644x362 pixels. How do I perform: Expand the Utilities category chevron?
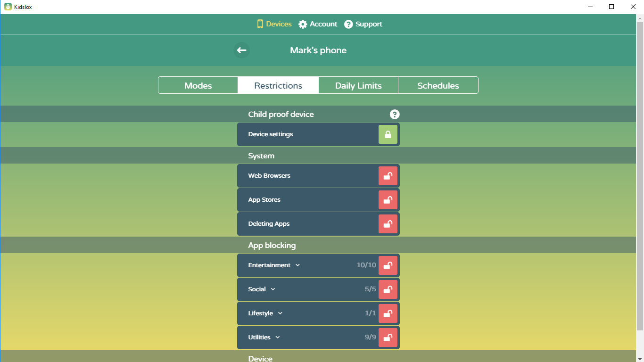click(x=278, y=337)
